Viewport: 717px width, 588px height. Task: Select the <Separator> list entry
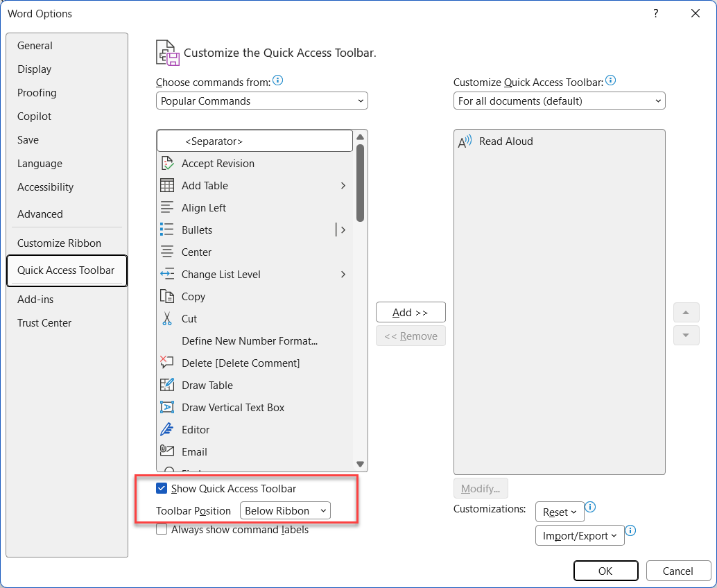tap(254, 141)
